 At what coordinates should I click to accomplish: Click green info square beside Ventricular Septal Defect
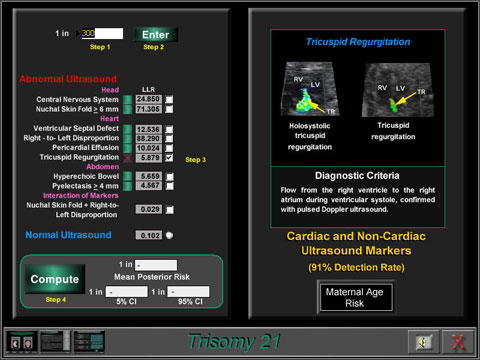pos(128,129)
